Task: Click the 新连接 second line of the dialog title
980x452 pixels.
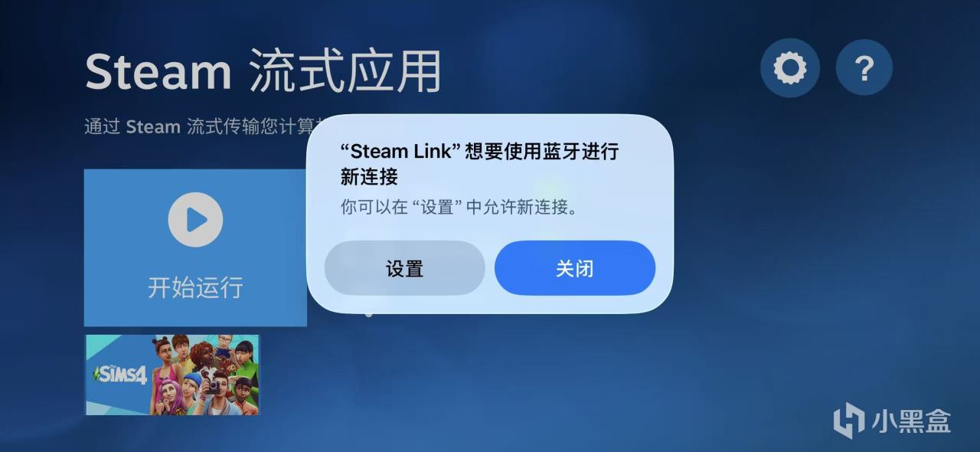Action: 369,177
